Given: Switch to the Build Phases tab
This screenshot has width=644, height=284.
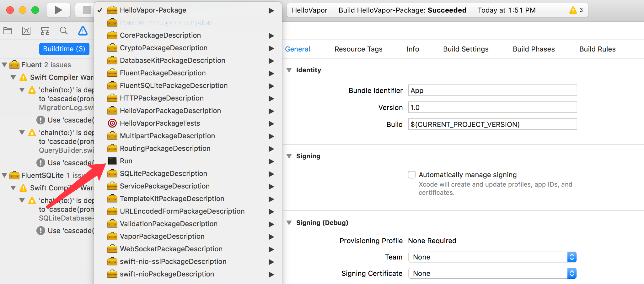Looking at the screenshot, I should 534,49.
